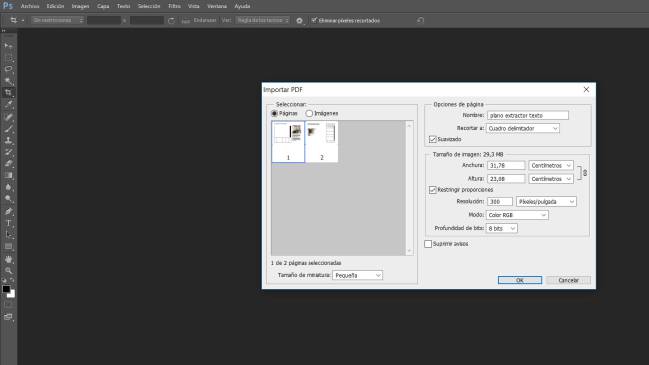Click the straighten (Enderezar) icon
The width and height of the screenshot is (649, 365).
coord(186,20)
